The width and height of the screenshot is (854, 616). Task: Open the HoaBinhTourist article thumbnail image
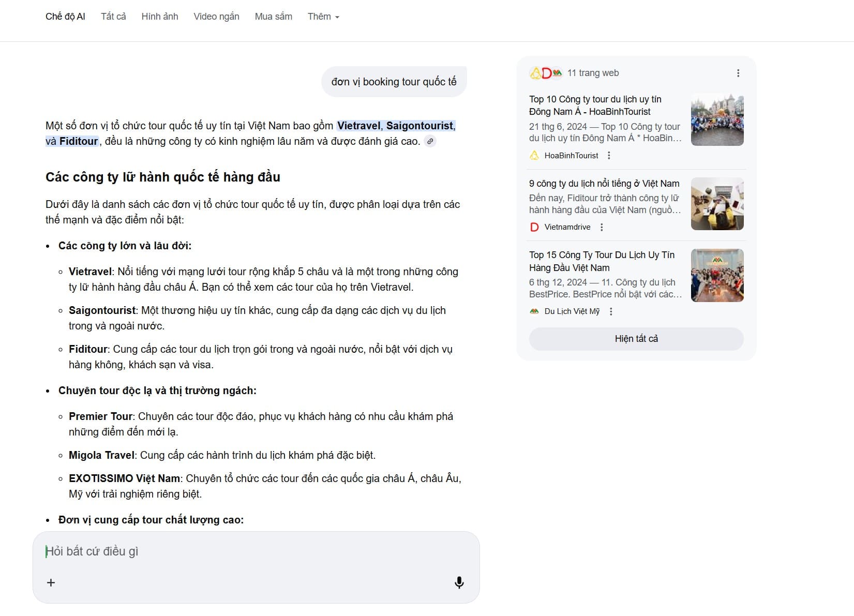[x=717, y=120]
